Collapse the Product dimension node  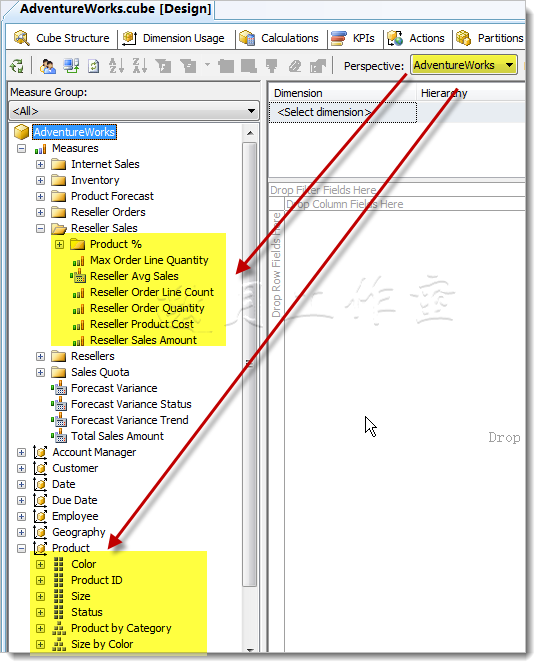click(x=21, y=549)
